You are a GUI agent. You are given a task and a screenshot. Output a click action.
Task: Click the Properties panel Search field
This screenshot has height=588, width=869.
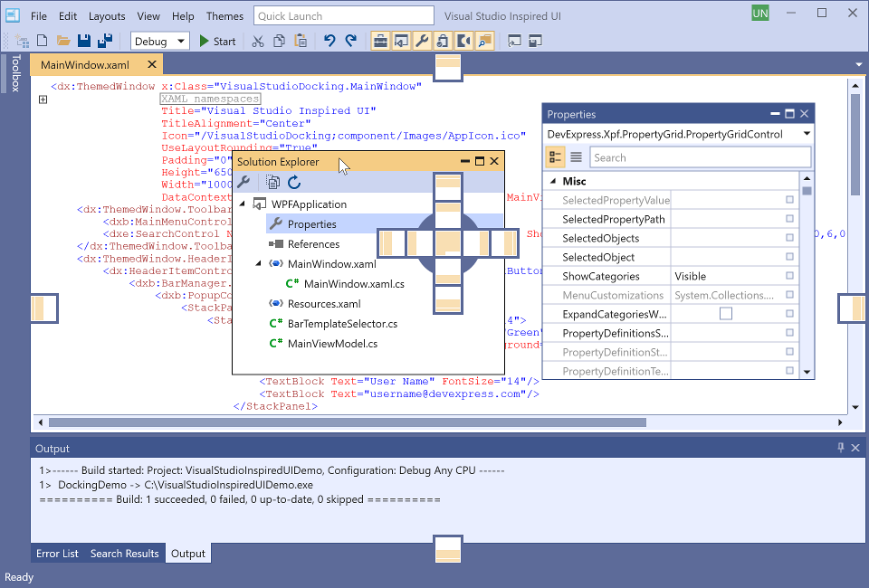click(x=700, y=157)
